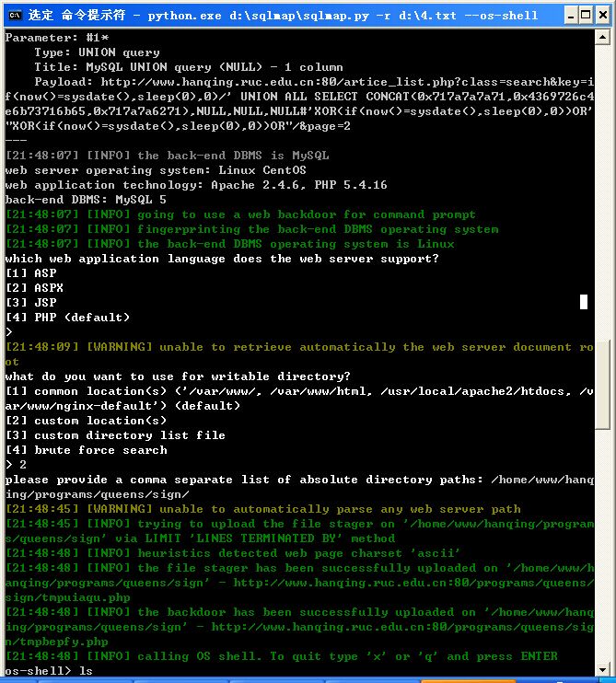Click 'the back-end DBMS operating system is Linux'
The width and height of the screenshot is (616, 683).
(x=229, y=244)
